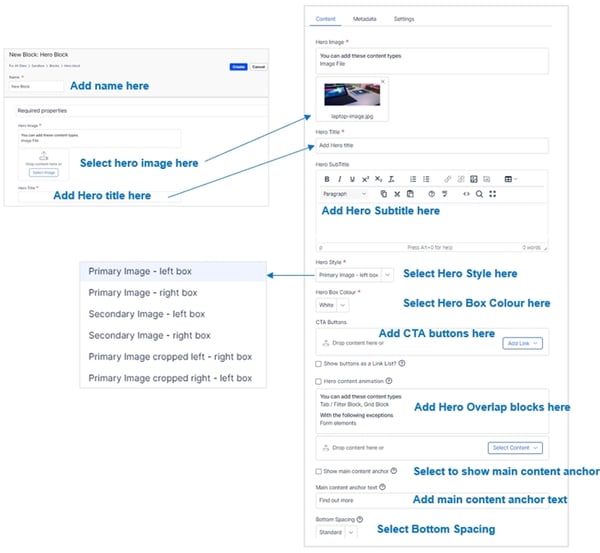The image size is (600, 553).
Task: Click the insert link icon
Action: tap(448, 179)
